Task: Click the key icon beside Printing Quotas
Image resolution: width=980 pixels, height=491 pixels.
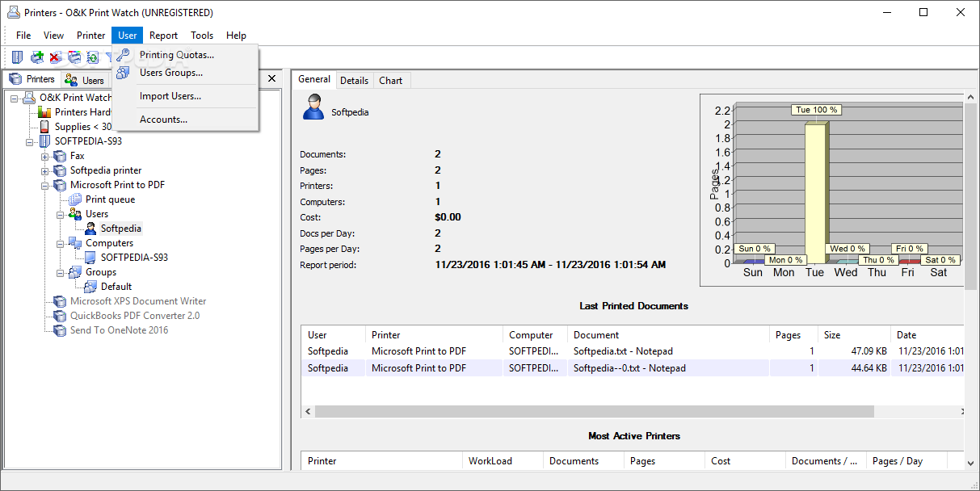Action: (123, 55)
